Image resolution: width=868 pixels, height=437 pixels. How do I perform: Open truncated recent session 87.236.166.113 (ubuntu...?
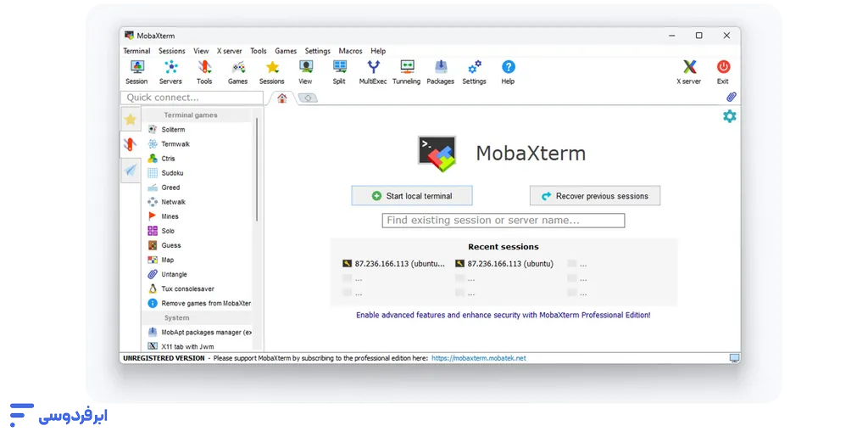click(393, 264)
